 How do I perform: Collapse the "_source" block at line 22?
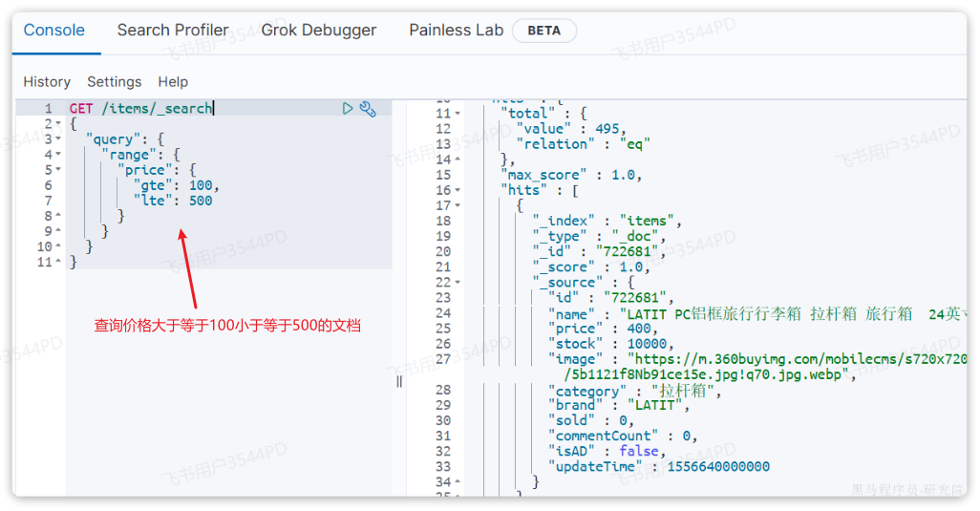coord(458,283)
